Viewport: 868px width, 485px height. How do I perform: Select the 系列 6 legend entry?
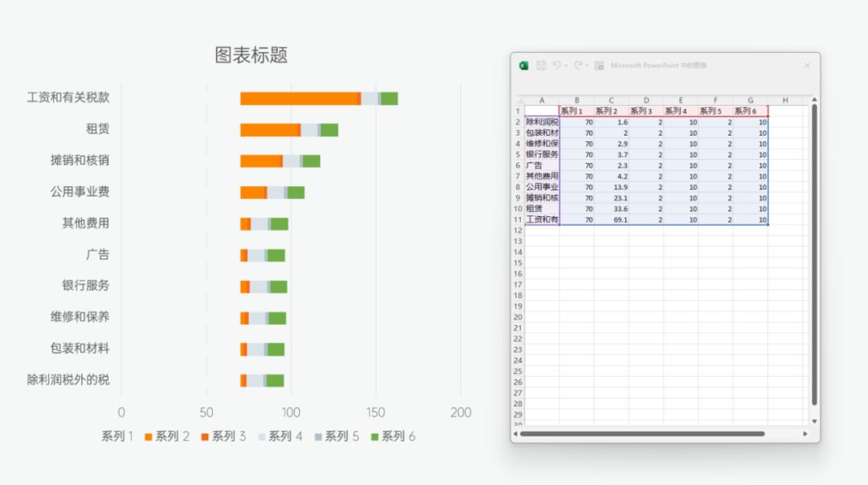point(393,436)
